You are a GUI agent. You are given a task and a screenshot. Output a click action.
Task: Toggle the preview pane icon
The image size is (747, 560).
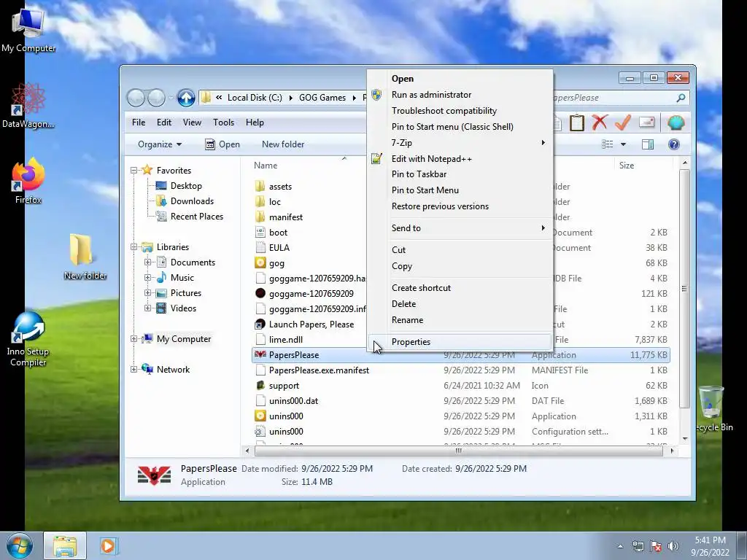[x=648, y=144]
